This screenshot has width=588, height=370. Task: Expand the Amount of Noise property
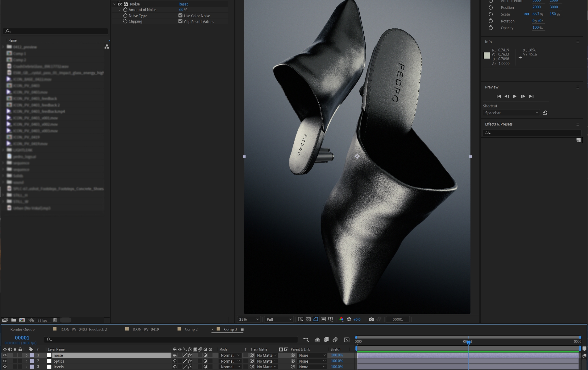coord(120,10)
